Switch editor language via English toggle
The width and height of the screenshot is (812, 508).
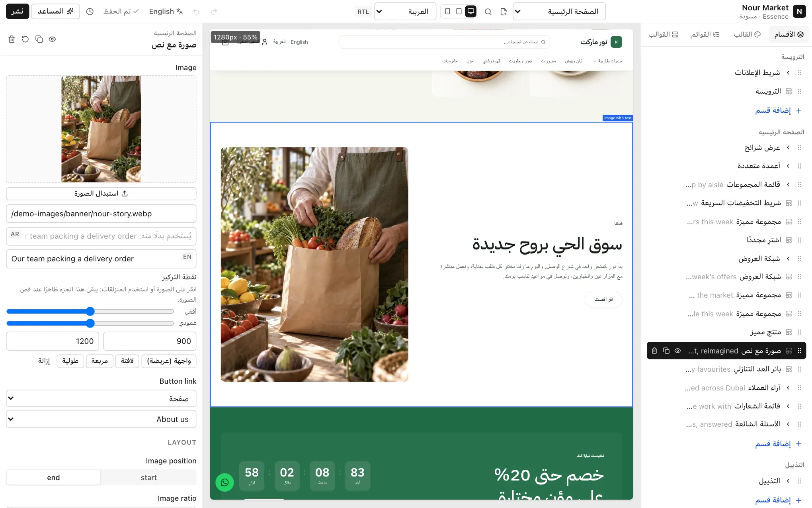166,12
